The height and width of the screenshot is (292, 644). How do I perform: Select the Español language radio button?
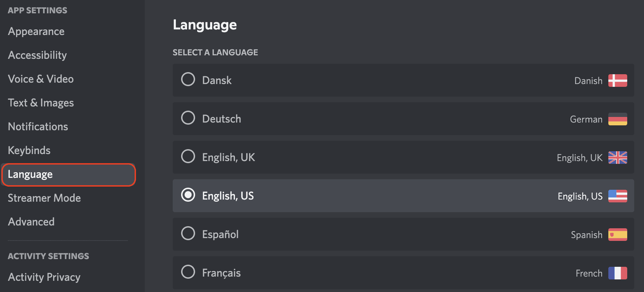coord(188,233)
